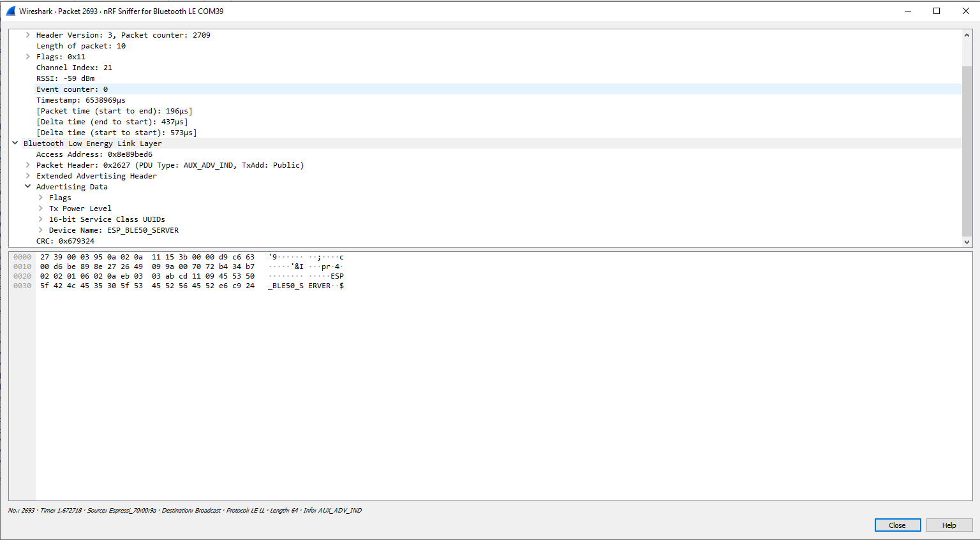Image resolution: width=980 pixels, height=540 pixels.
Task: Select the RSSI: -59 dBm field
Action: point(64,78)
